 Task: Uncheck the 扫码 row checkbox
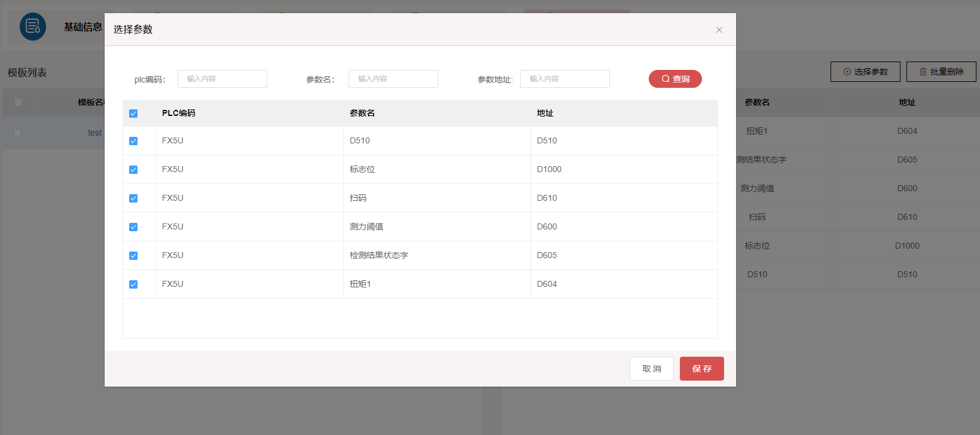[133, 198]
